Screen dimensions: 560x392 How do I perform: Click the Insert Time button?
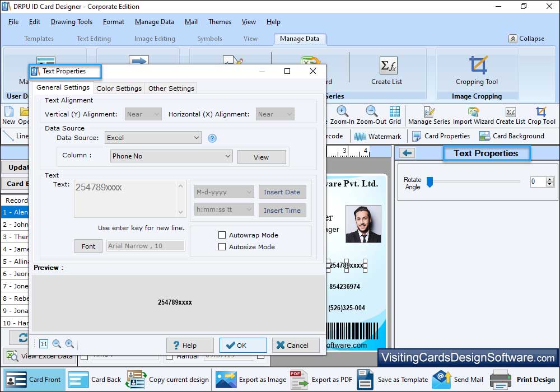pos(282,211)
